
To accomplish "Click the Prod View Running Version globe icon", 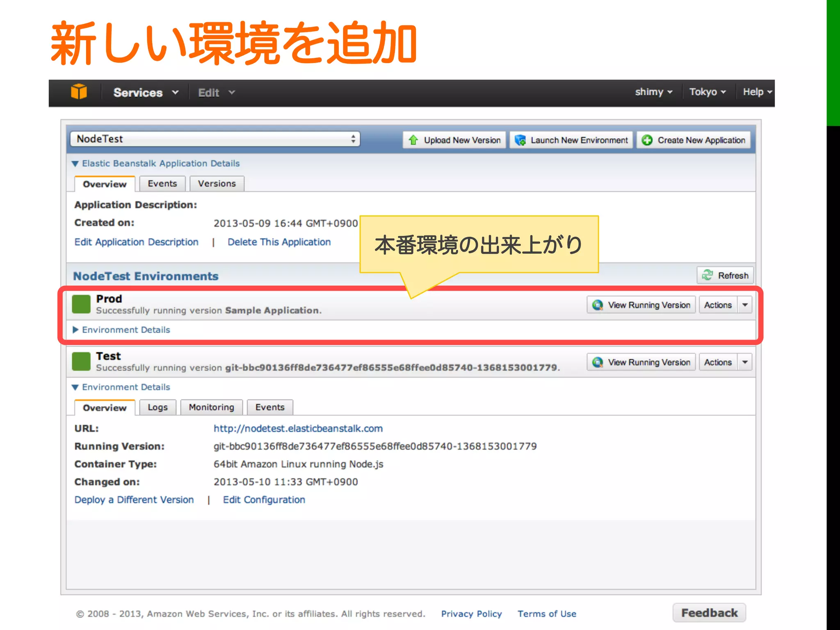I will tap(598, 305).
